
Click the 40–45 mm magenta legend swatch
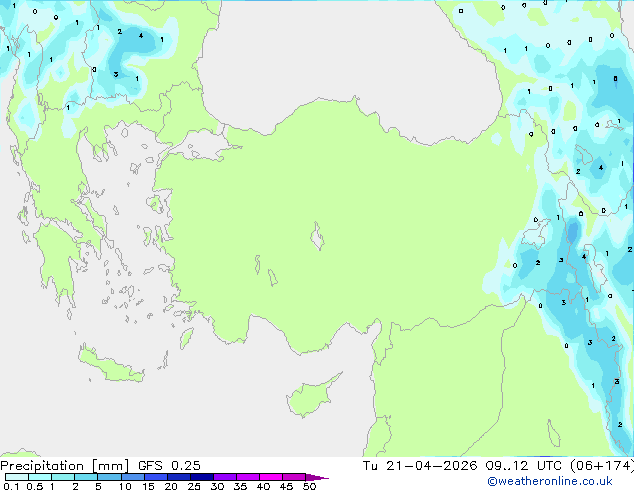271,477
